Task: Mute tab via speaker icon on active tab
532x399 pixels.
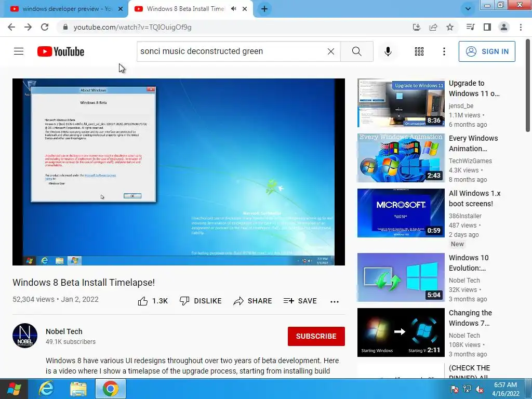Action: click(x=233, y=9)
